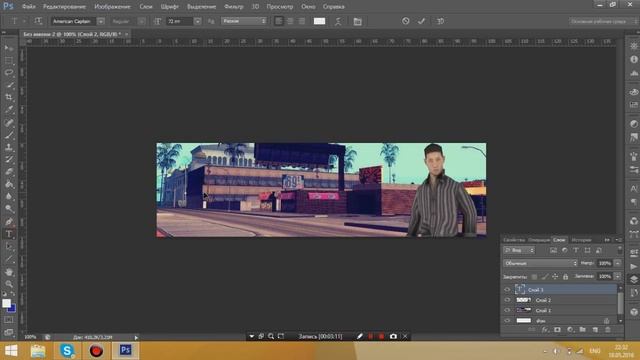The image size is (640, 360).
Task: Select the Rectangular Marquee tool
Action: tap(9, 60)
